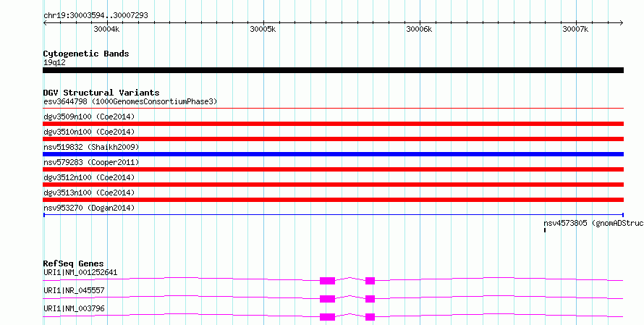Viewport: 644px width, 325px height.
Task: Click the URI1|NM_003796 transcript label
Action: pos(74,308)
